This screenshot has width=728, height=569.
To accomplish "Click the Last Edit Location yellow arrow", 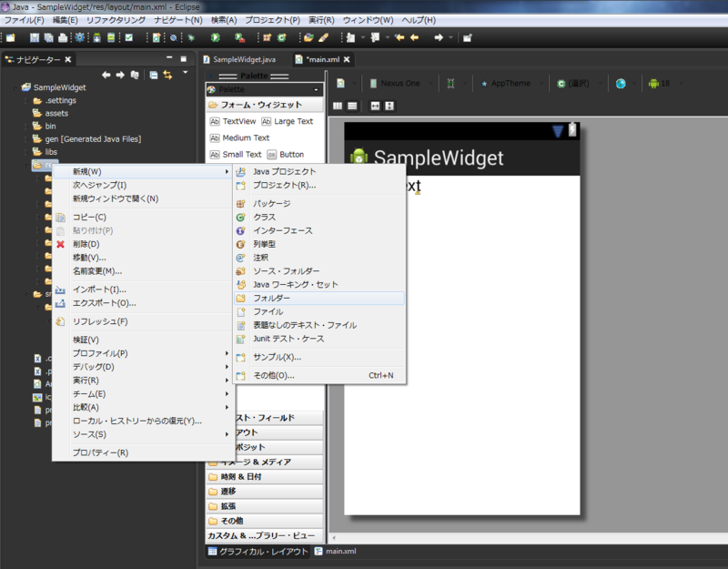I will (399, 37).
